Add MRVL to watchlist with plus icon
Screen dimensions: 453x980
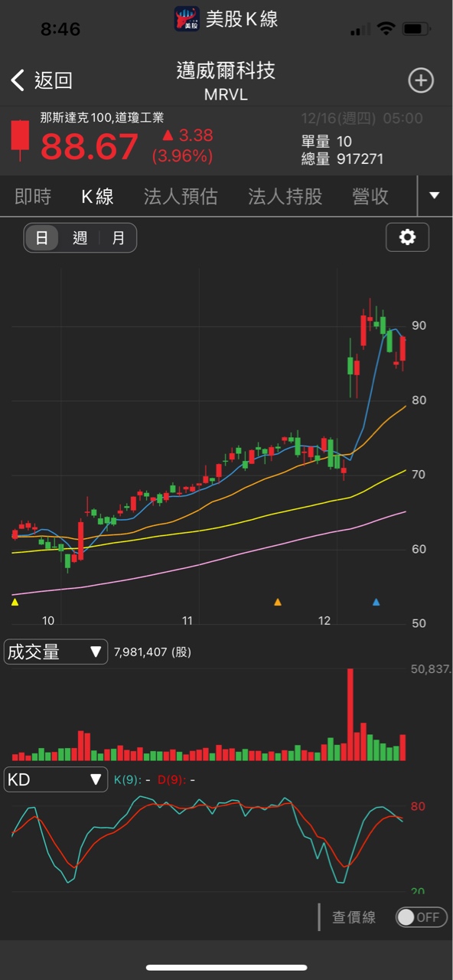coord(421,80)
